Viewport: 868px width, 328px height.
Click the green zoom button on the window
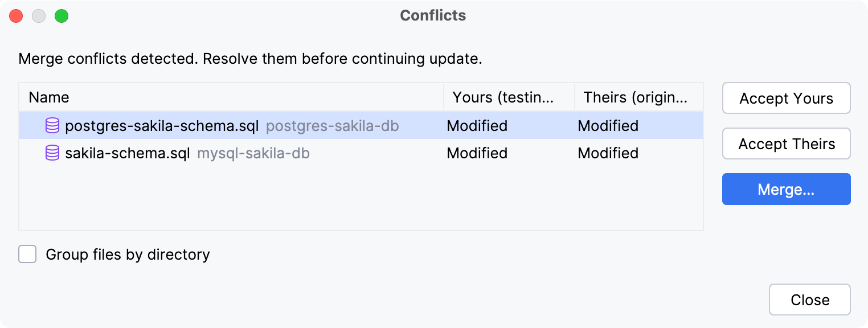point(62,16)
